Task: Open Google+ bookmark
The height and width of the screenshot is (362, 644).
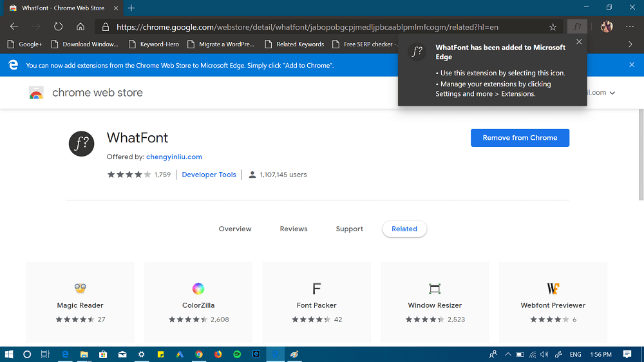Action: pos(25,44)
